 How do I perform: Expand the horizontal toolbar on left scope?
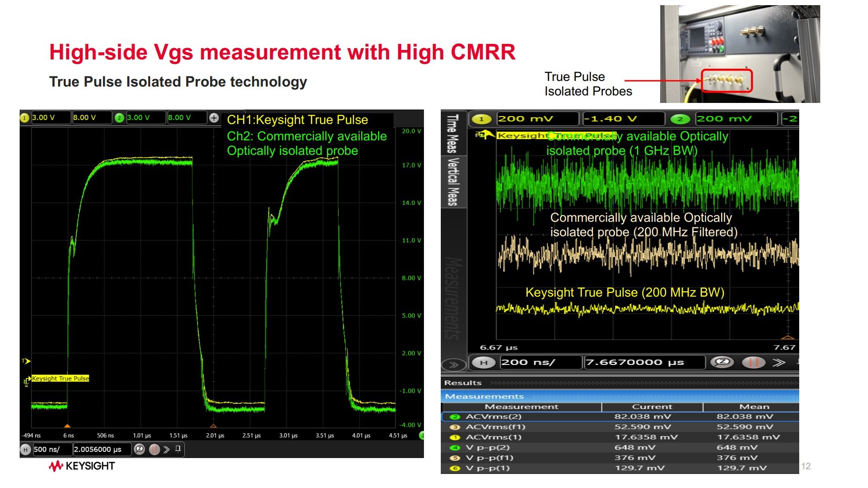167,450
